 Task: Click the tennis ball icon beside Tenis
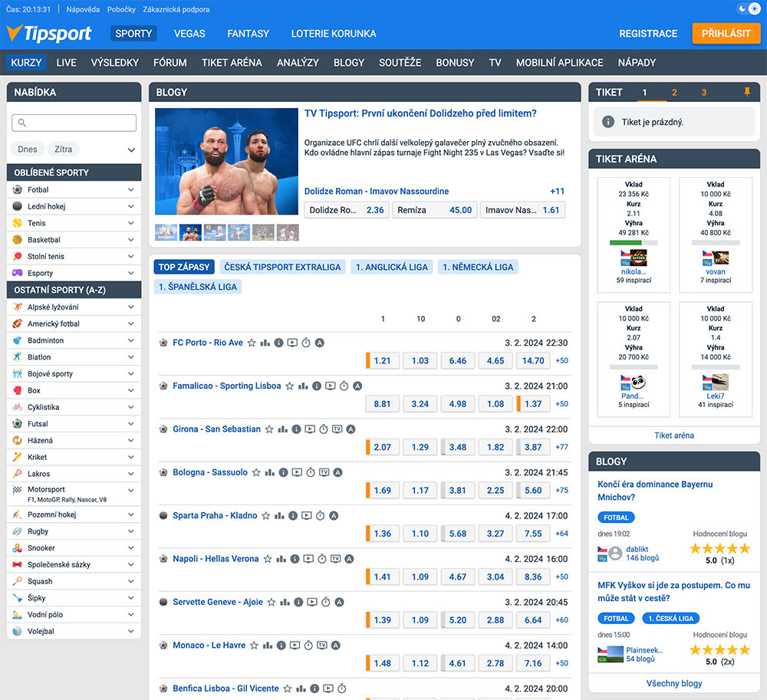click(17, 223)
